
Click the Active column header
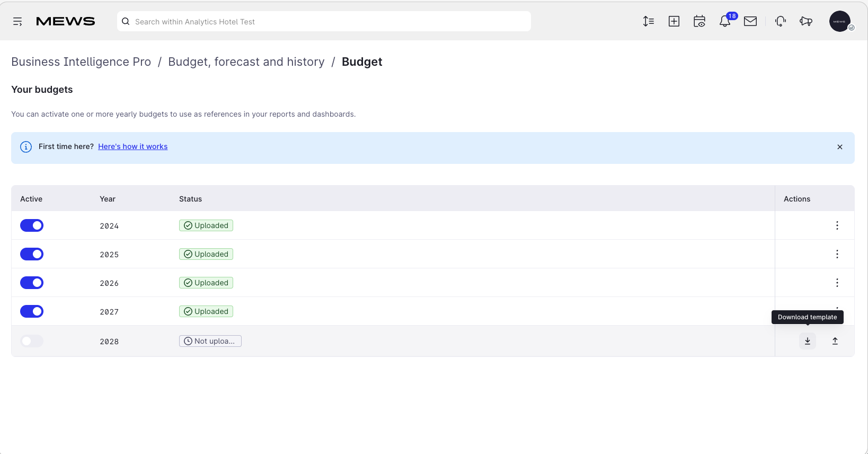tap(31, 199)
